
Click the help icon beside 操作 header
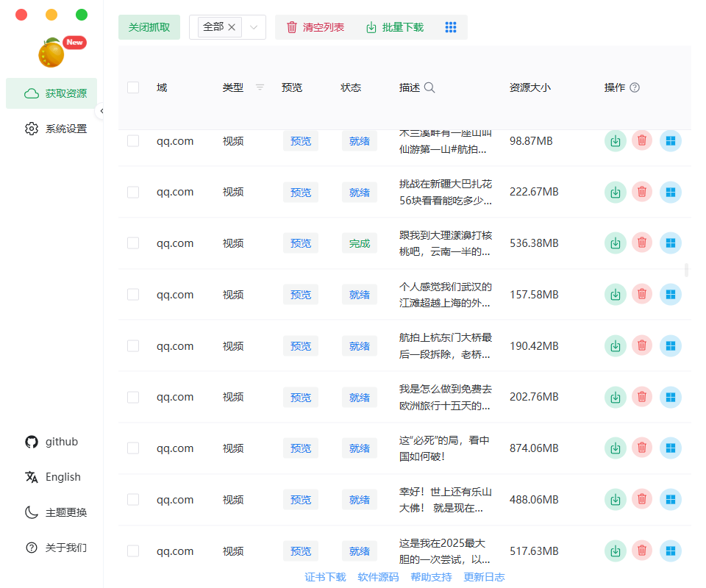(634, 87)
